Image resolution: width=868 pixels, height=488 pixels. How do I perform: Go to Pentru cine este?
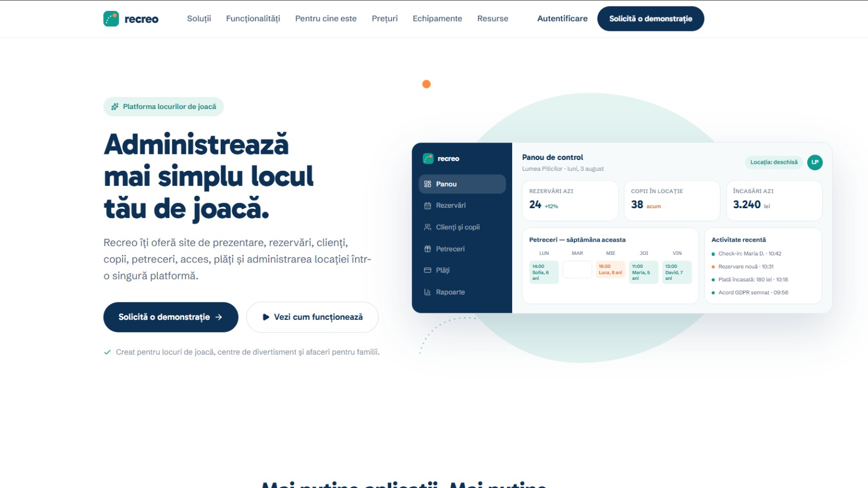pos(326,18)
